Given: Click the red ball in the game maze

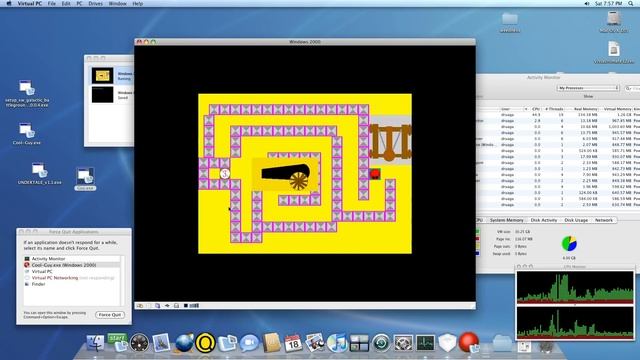Looking at the screenshot, I should [375, 174].
